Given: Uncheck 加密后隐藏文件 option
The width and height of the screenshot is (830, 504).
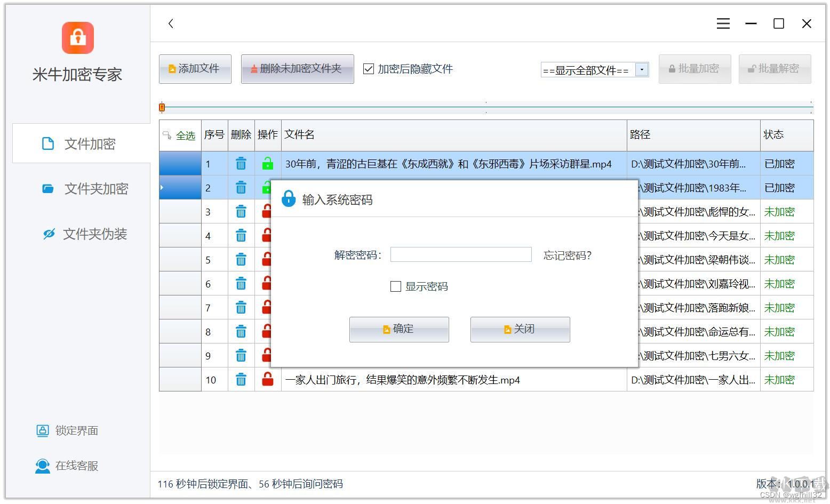Looking at the screenshot, I should (369, 69).
